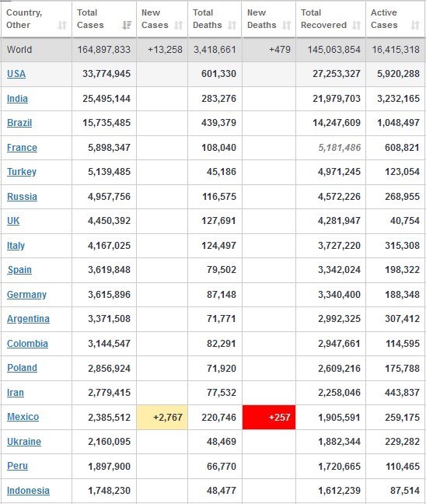Sort by Total Deaths arrow icon
426x504 pixels.
232,25
